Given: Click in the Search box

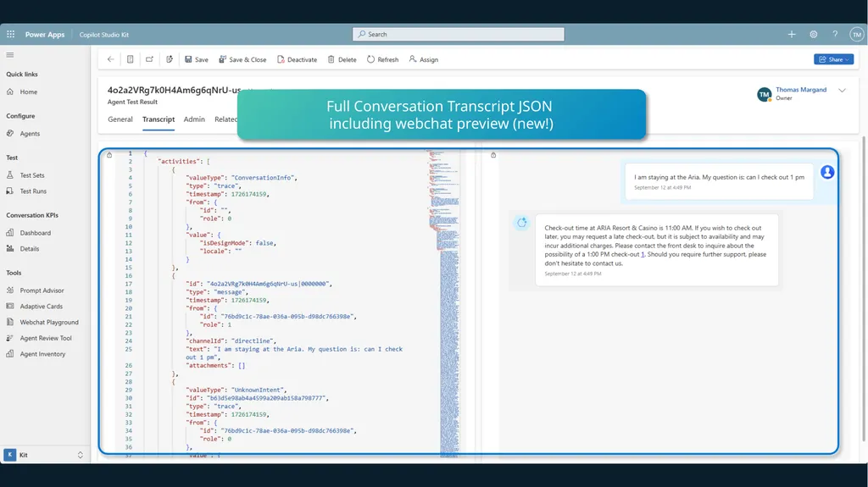Looking at the screenshot, I should (459, 35).
